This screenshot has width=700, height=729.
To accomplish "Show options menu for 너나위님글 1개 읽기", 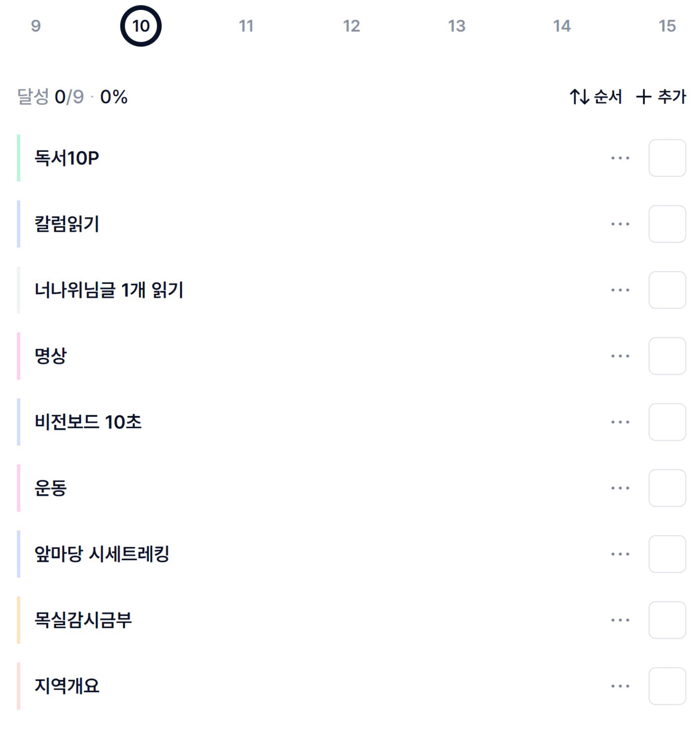I will 620,290.
